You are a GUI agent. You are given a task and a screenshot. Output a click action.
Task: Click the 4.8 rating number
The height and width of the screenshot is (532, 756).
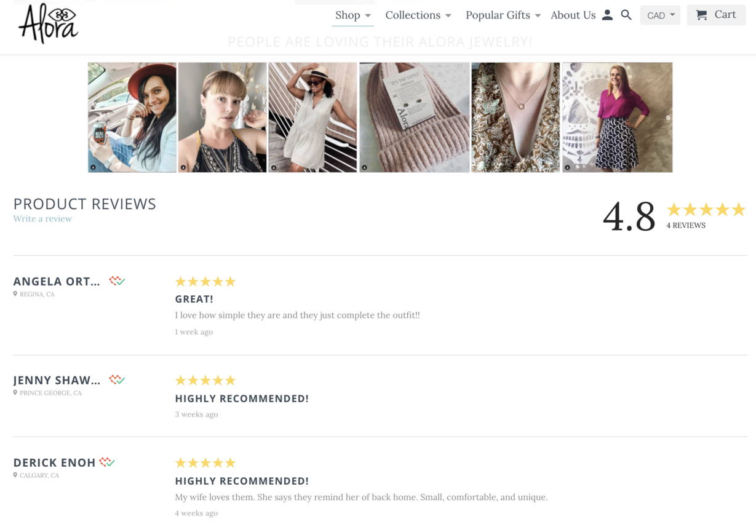tap(629, 216)
